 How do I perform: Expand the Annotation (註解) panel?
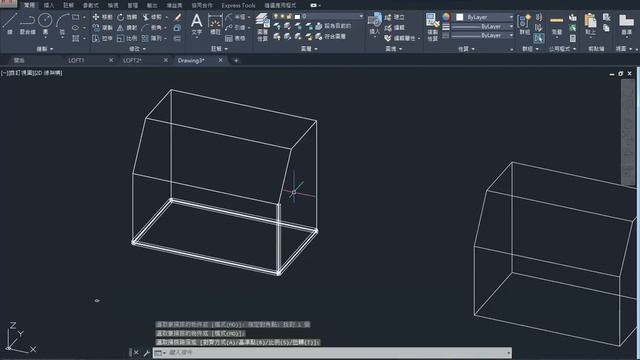[219, 49]
